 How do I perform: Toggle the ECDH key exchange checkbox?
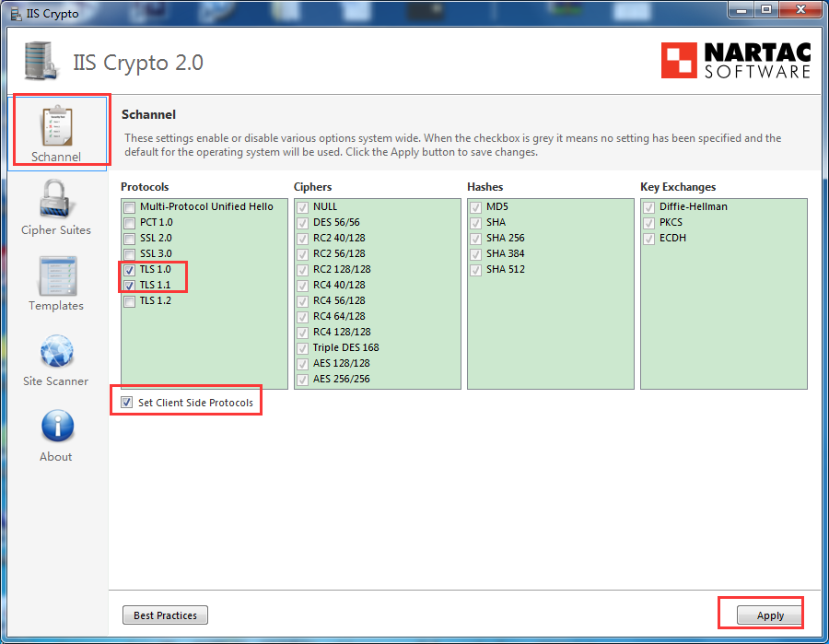point(649,239)
